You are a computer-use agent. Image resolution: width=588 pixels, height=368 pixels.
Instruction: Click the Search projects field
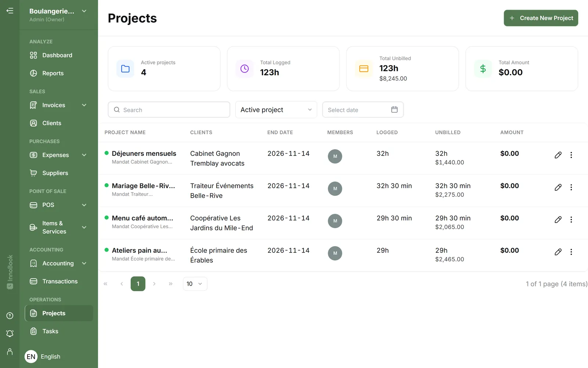(x=169, y=110)
